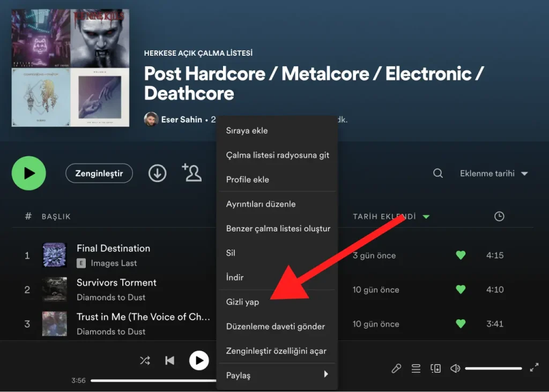This screenshot has height=392, width=549.
Task: Click the Final Destination album thumbnail
Action: tap(54, 255)
